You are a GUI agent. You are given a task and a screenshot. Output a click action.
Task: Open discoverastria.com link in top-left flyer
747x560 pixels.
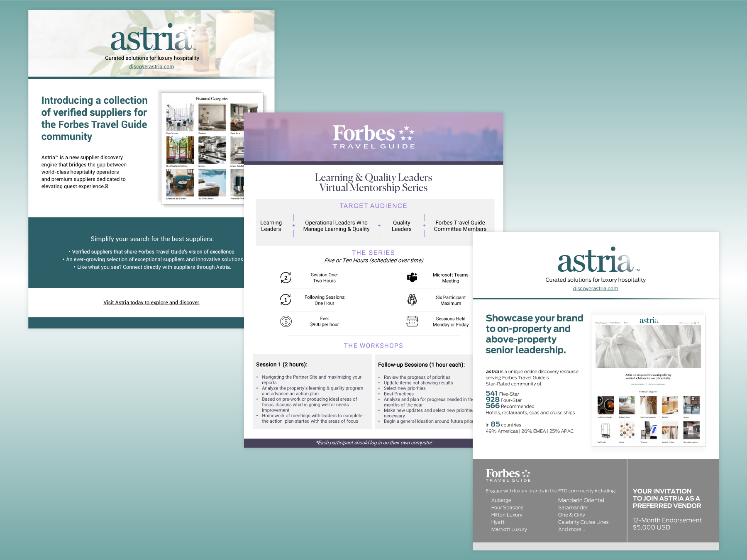pos(151,66)
